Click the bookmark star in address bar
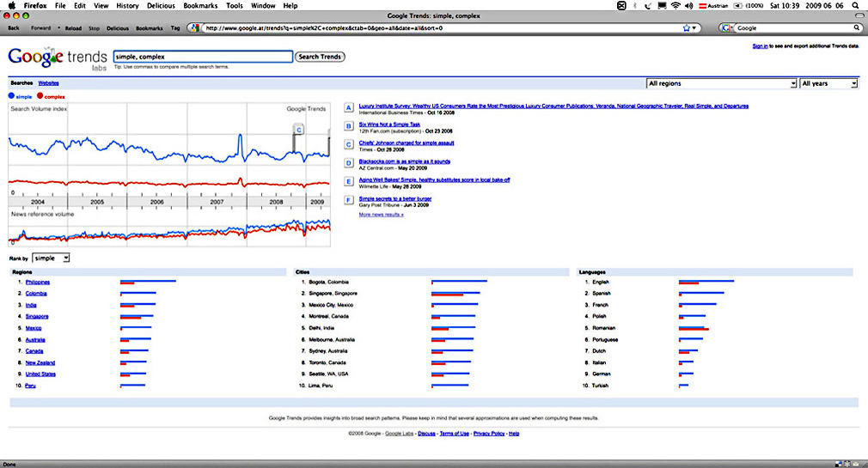This screenshot has height=468, width=868. click(687, 27)
